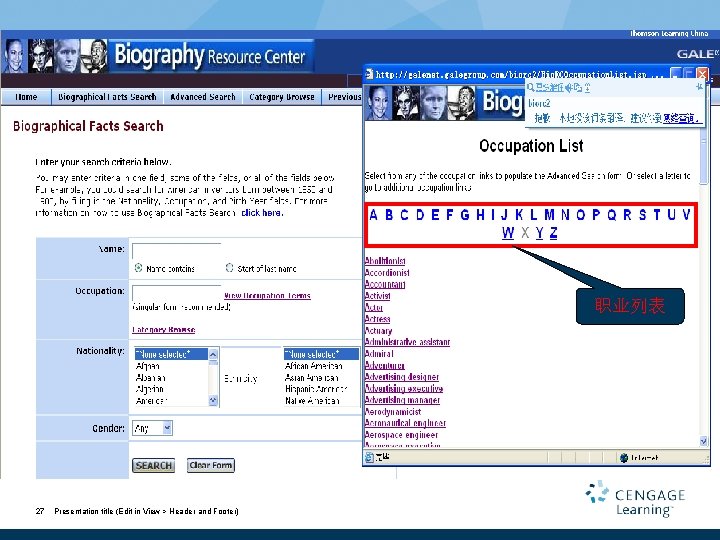Jump to letter V in the Occupation List

[x=686, y=214]
